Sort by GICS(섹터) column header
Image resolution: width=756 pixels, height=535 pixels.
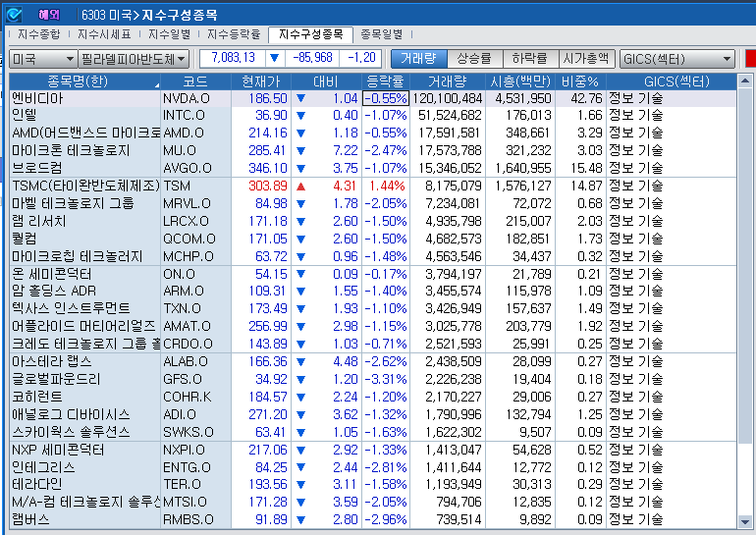point(672,81)
